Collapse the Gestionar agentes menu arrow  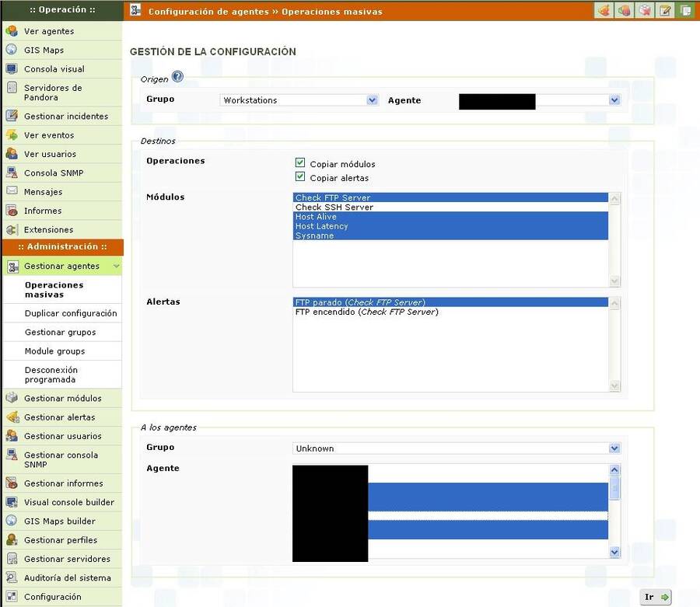point(116,267)
